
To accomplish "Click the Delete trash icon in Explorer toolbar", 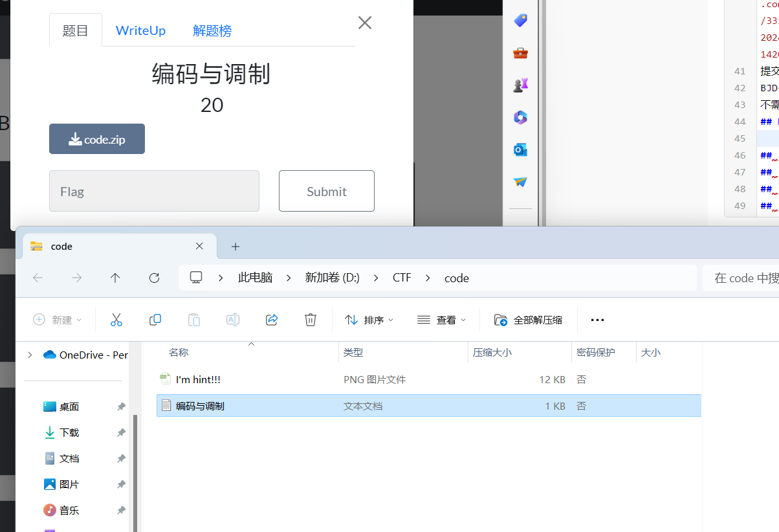I will pyautogui.click(x=311, y=320).
